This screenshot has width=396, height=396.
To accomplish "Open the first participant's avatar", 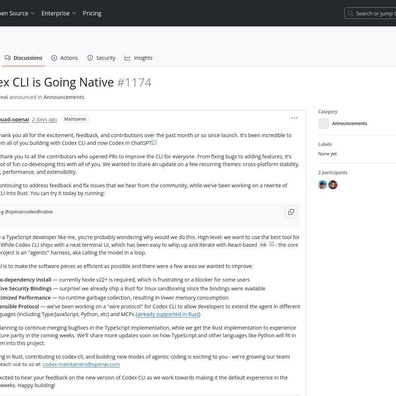I will (x=322, y=185).
